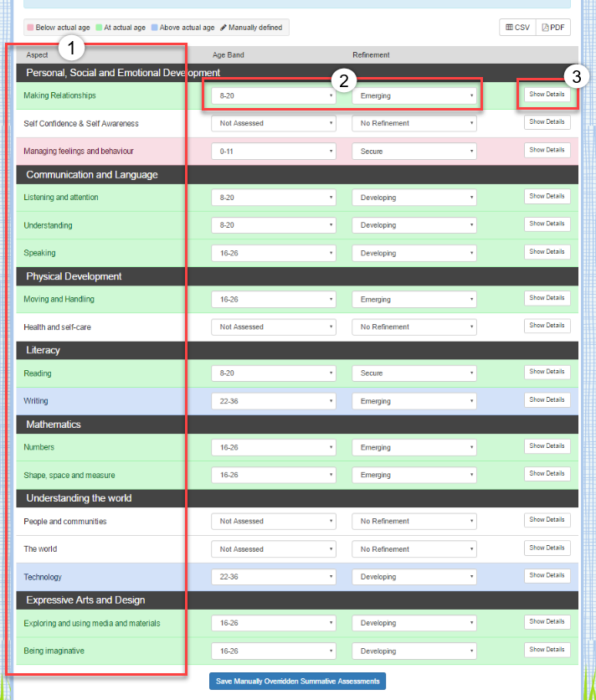
Task: Open Age Band dropdown for Managing feelings and behaviour
Action: [274, 152]
